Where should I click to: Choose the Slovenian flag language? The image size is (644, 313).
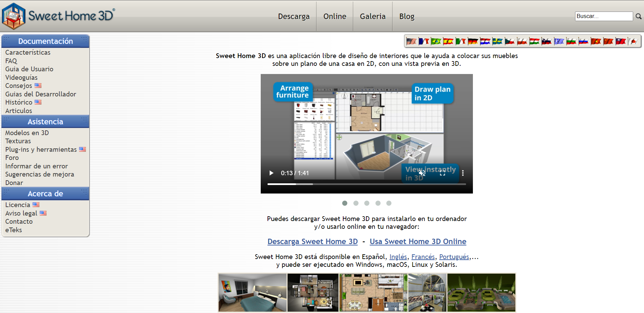click(546, 41)
